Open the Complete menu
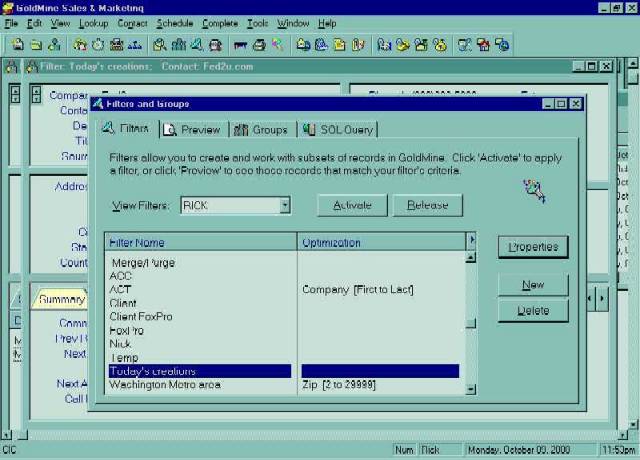 (x=220, y=24)
